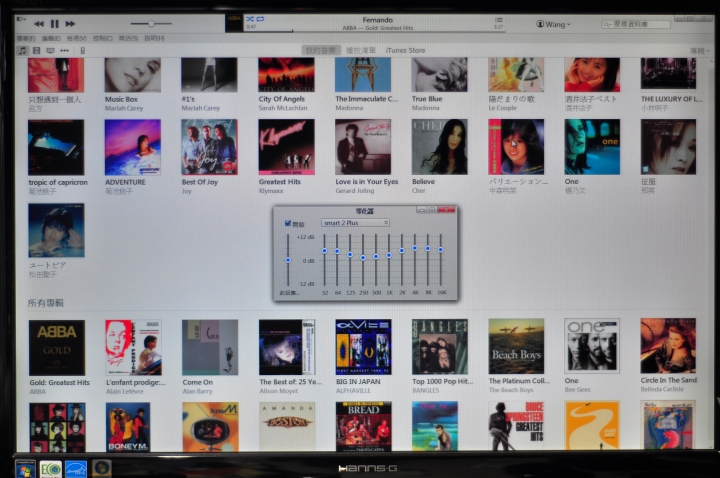
Task: Toggle the equalizer on/off checkbox
Action: click(x=288, y=223)
